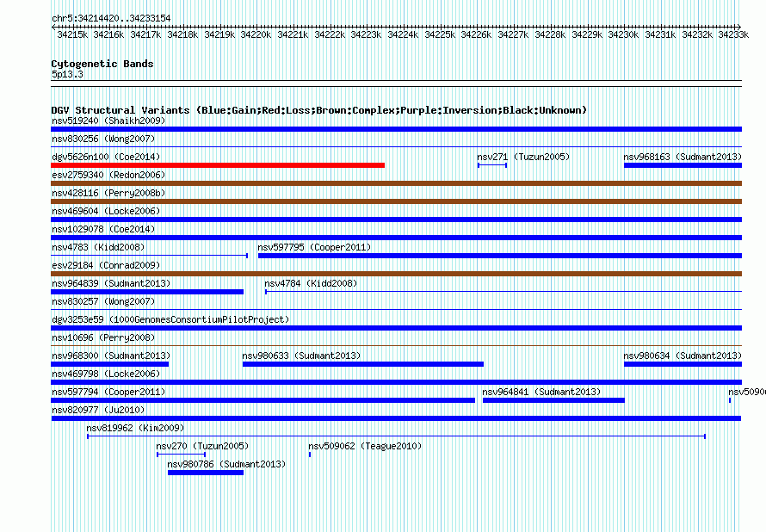The image size is (766, 532).
Task: Open nsv270 (Tuzun2005) label
Action: (202, 446)
